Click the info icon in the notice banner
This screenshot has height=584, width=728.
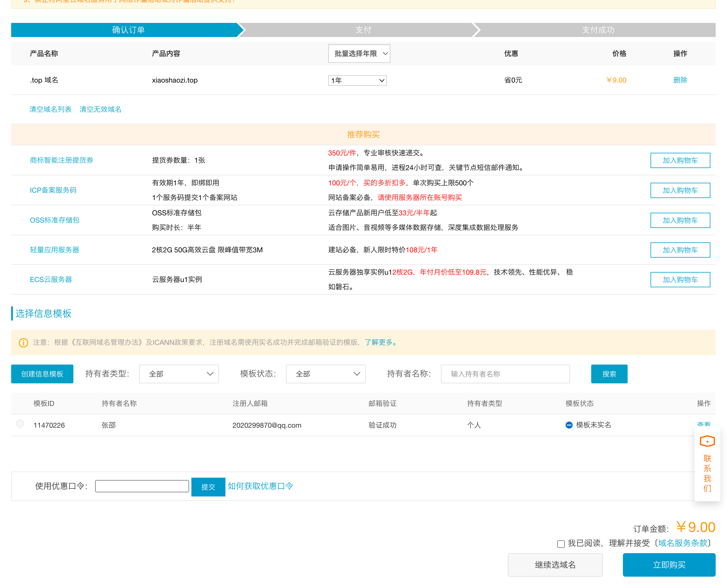pyautogui.click(x=23, y=343)
